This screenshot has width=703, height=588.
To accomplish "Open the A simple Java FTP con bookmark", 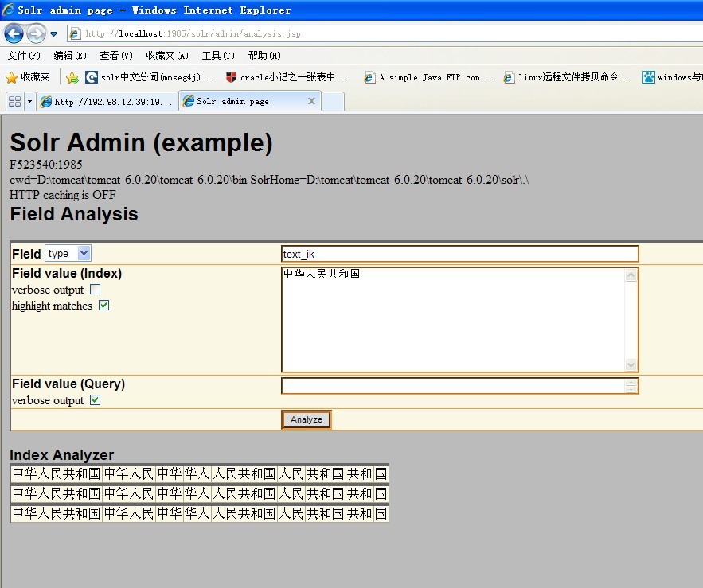I will coord(428,77).
